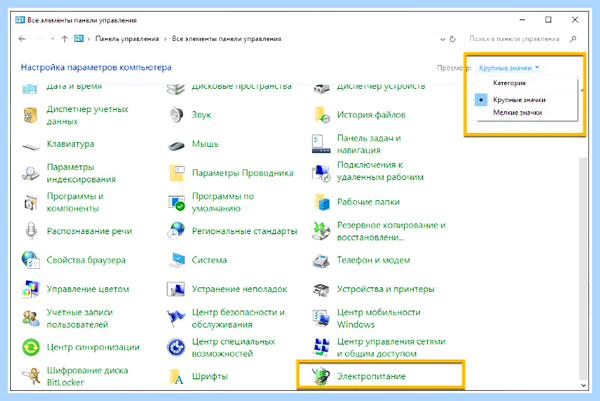
Task: Click the Default programs icon
Action: coord(176,202)
